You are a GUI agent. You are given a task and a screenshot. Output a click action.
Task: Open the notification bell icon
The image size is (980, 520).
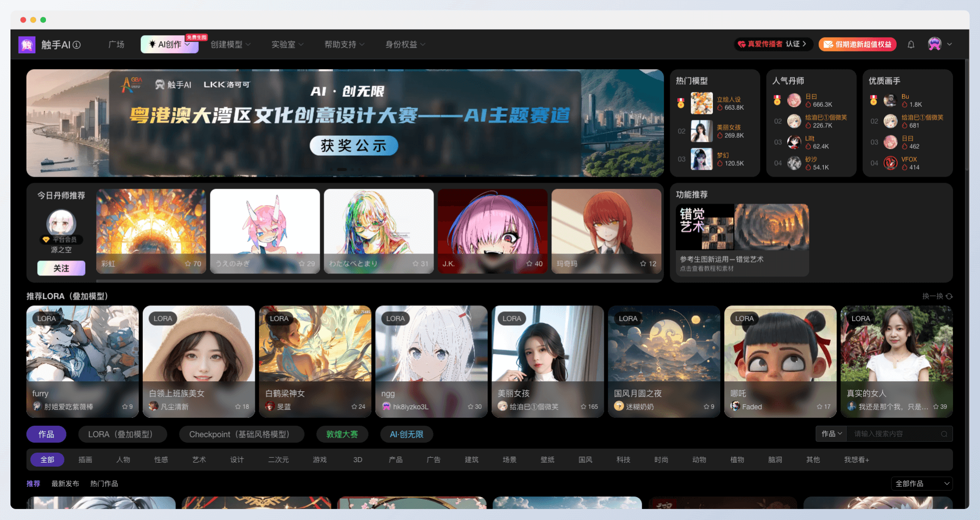click(911, 44)
